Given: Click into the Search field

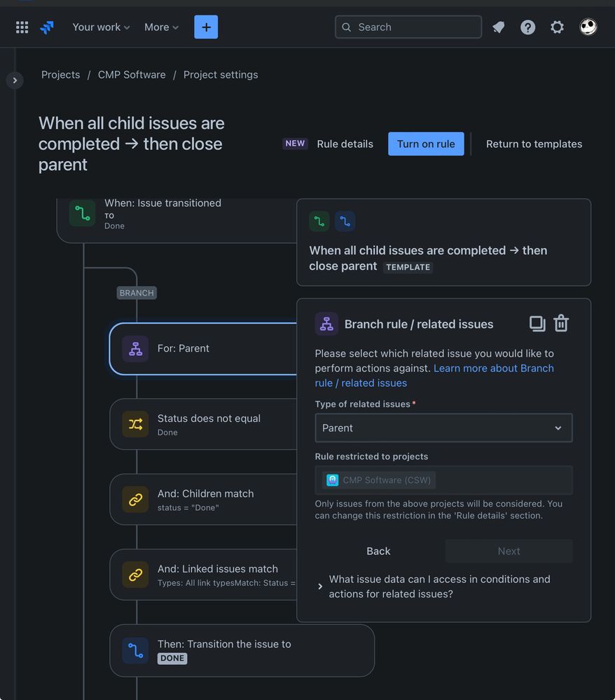Looking at the screenshot, I should pos(408,27).
